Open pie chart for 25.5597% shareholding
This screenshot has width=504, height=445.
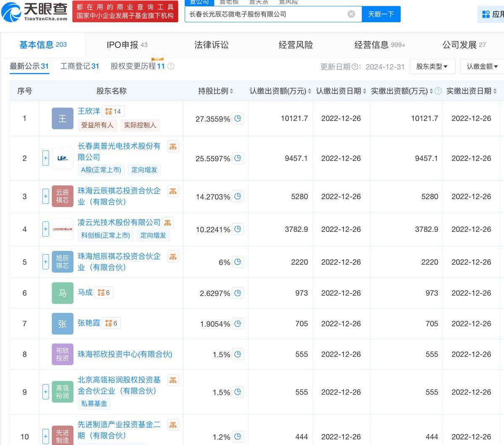coord(238,158)
